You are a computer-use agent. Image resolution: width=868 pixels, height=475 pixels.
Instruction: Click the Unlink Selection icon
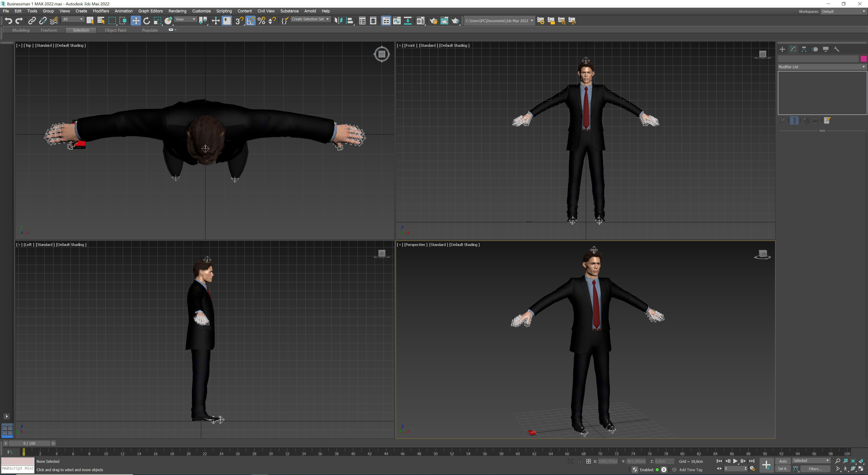(x=43, y=21)
